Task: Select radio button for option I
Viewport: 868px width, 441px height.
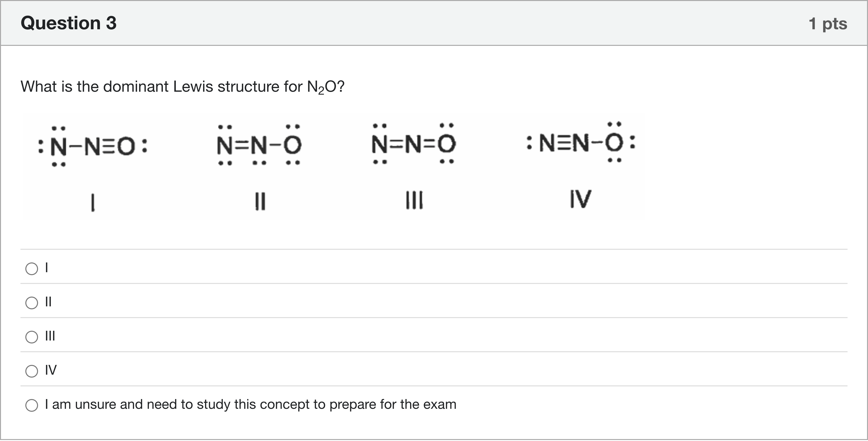Action: click(x=32, y=269)
